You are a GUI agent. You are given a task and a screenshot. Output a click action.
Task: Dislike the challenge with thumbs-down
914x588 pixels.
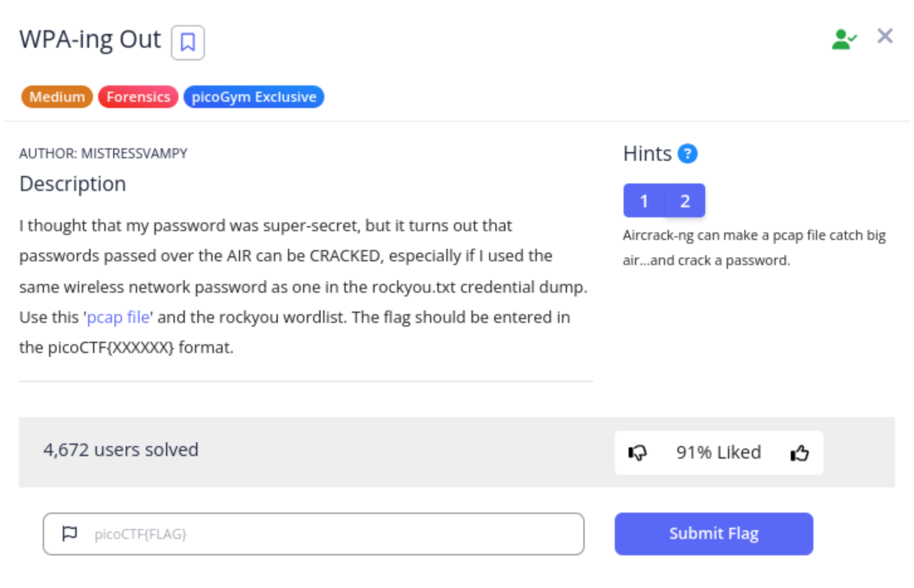(637, 452)
